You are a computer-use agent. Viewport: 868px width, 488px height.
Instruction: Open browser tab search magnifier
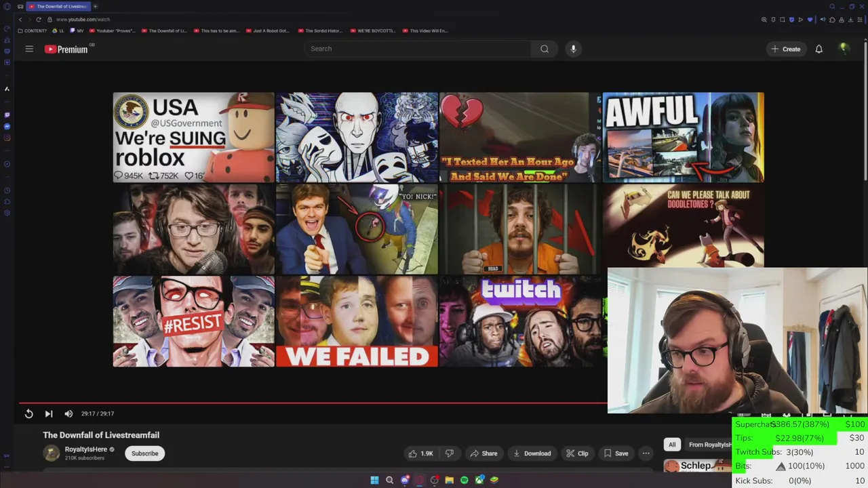pyautogui.click(x=832, y=6)
